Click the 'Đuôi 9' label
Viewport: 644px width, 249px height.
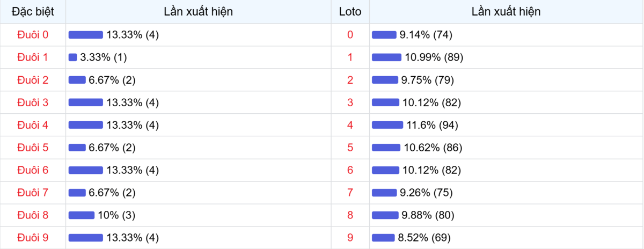(x=33, y=238)
